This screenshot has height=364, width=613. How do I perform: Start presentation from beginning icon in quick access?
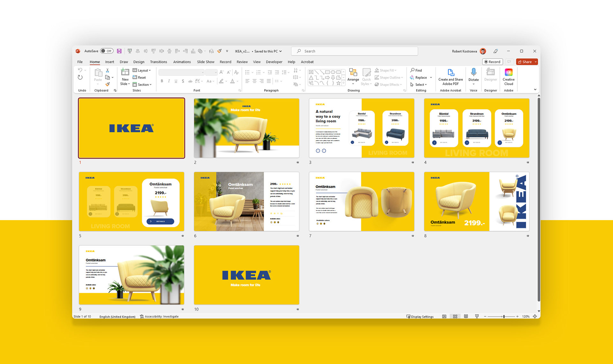[130, 51]
